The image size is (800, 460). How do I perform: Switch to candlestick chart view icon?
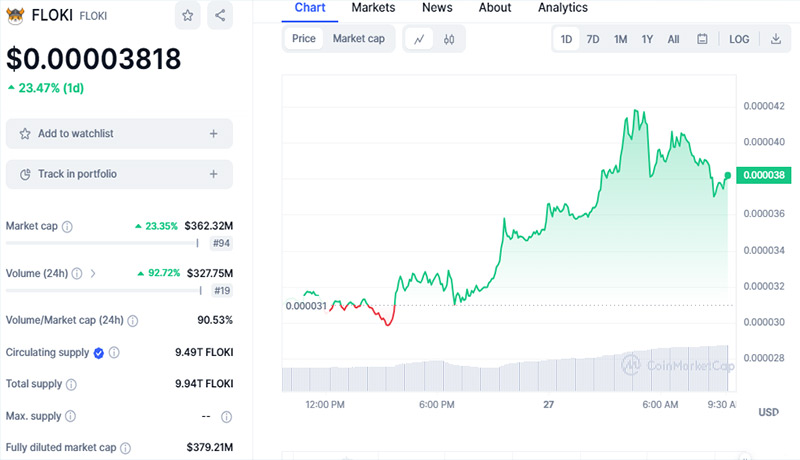pos(449,39)
